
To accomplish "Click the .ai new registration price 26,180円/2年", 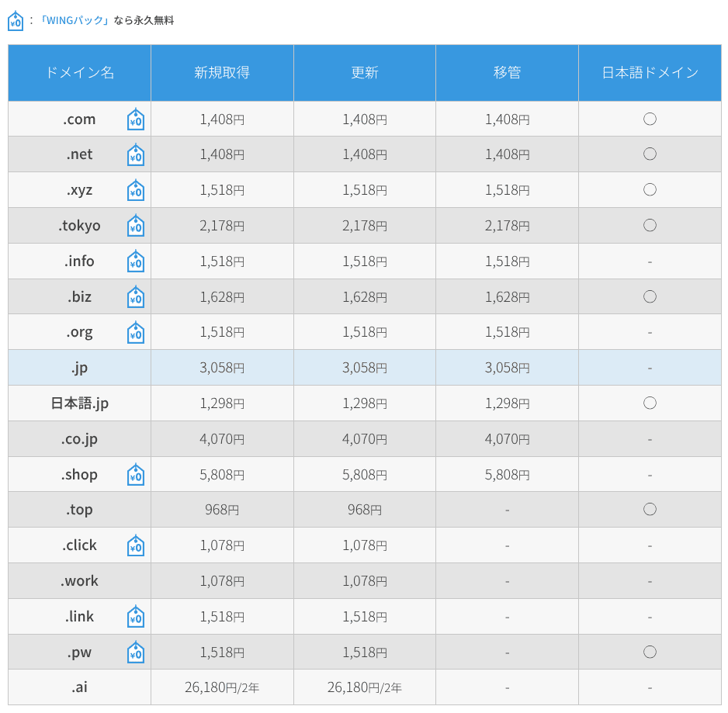I will 222,687.
